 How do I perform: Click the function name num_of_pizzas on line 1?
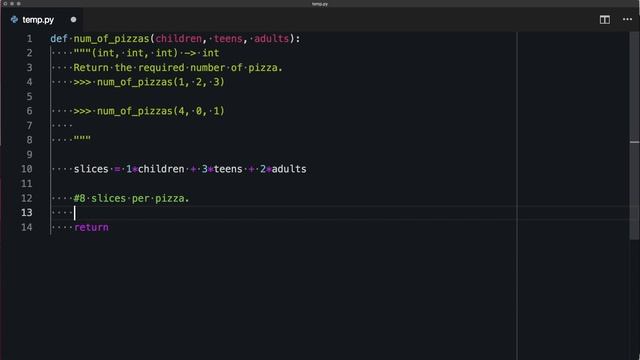tap(111, 39)
